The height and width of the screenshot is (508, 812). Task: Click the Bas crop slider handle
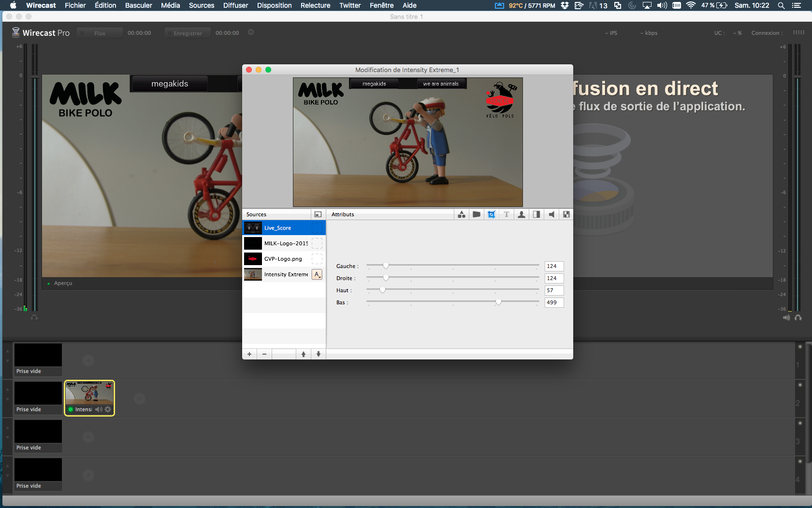498,302
